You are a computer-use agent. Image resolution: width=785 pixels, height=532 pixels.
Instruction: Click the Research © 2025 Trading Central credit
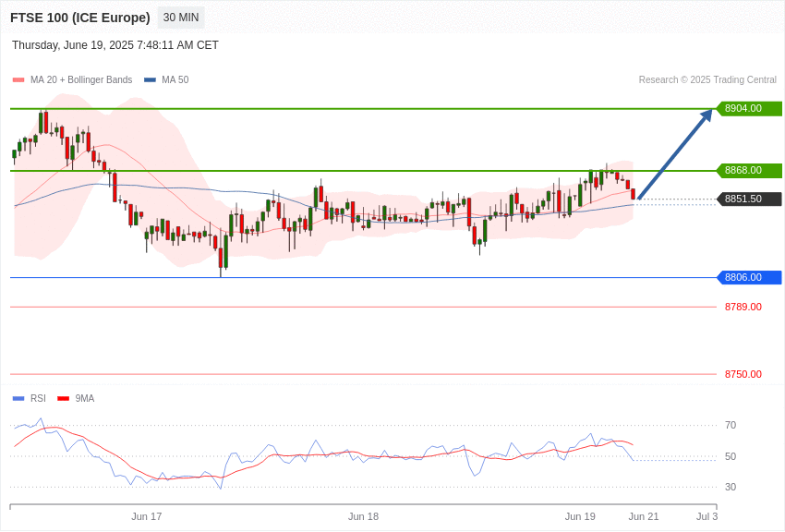point(707,79)
